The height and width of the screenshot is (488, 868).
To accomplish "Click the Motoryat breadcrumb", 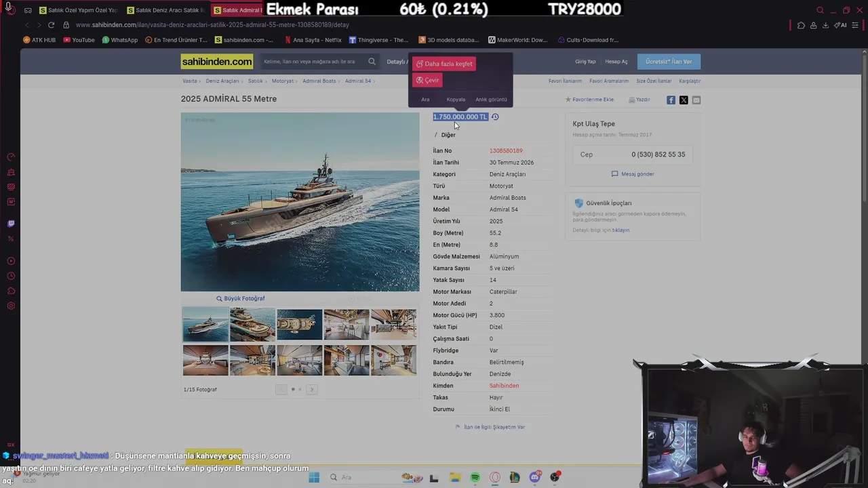I will (283, 81).
